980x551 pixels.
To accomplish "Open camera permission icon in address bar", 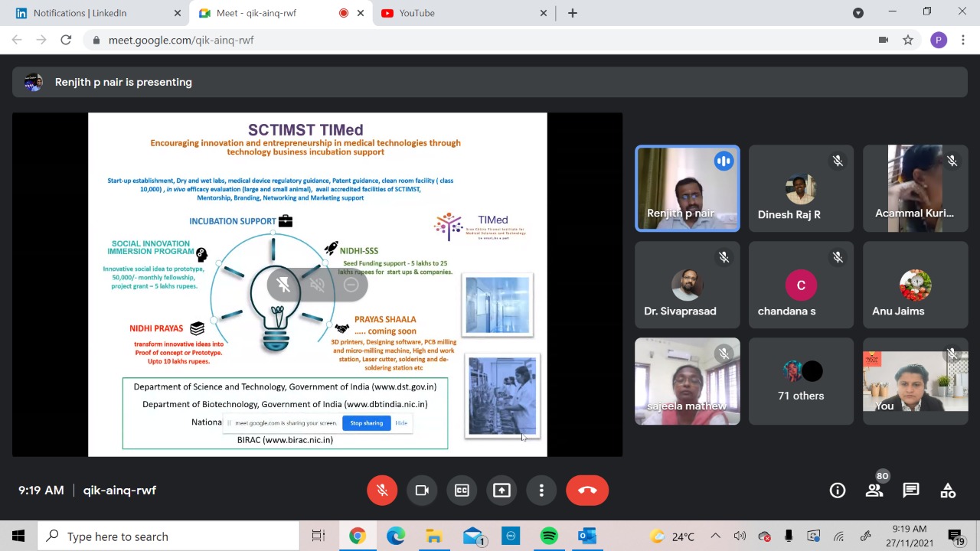I will point(884,40).
